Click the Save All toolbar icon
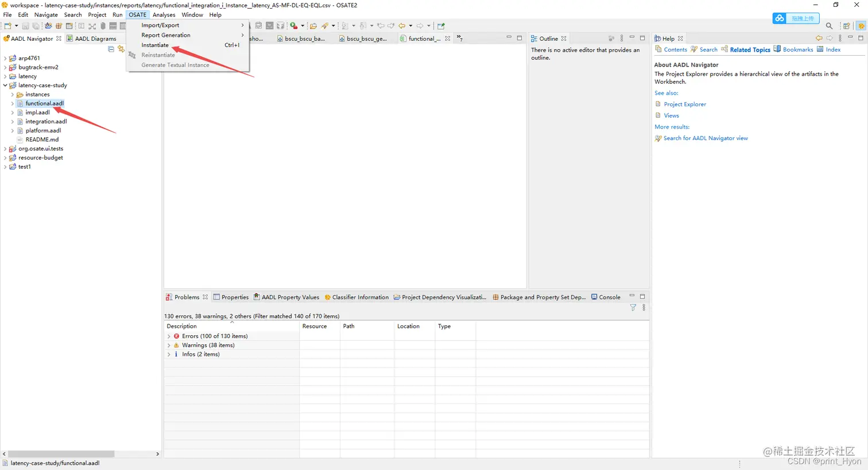The width and height of the screenshot is (868, 470). [x=36, y=26]
